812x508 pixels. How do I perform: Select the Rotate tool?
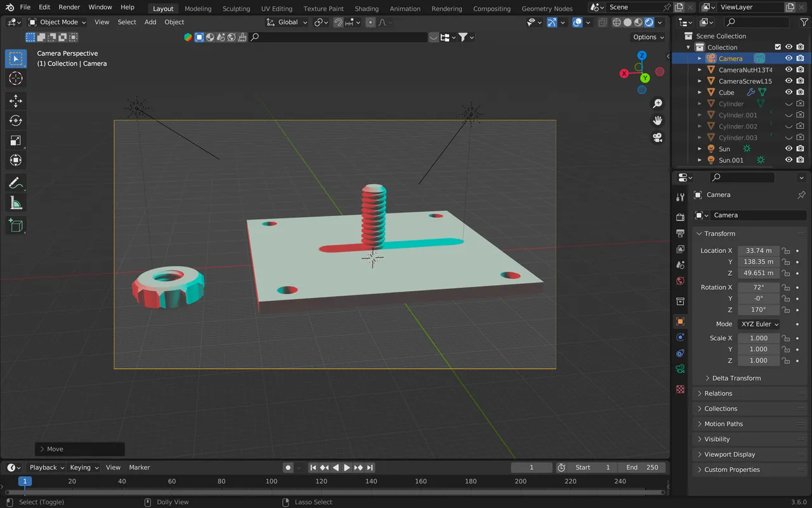tap(15, 121)
